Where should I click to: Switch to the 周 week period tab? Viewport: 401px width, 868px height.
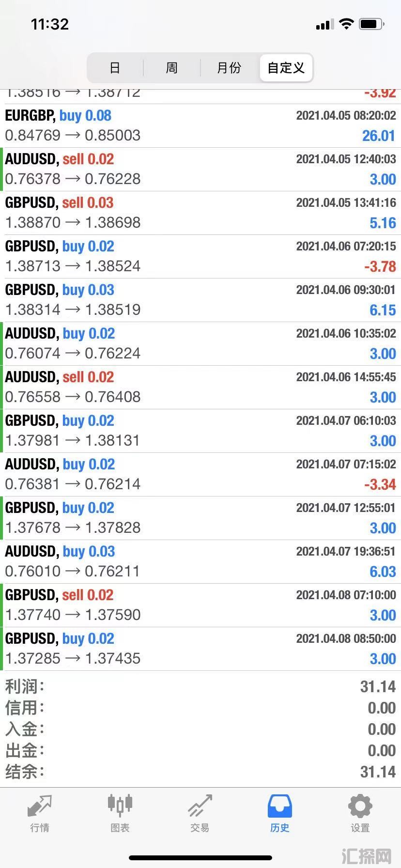[x=172, y=68]
